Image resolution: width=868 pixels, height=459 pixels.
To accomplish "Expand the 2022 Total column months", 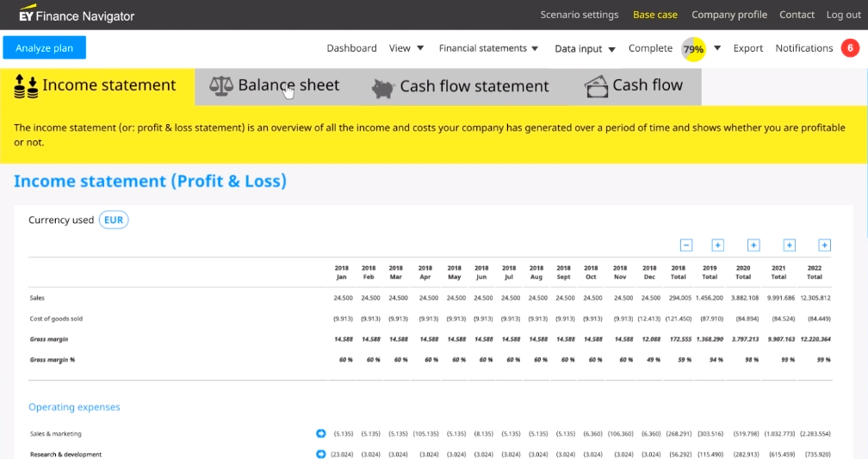I will click(x=824, y=245).
